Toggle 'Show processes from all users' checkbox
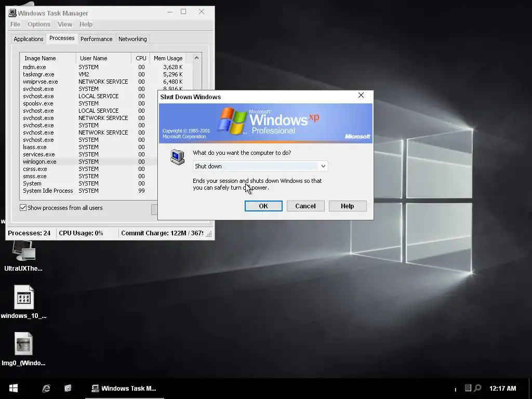 23,208
